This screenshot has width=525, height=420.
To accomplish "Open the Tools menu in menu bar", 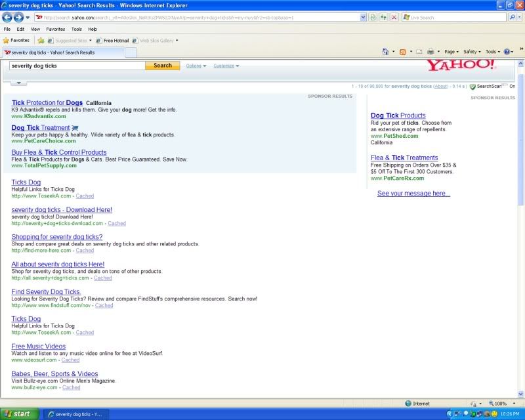I will pyautogui.click(x=77, y=29).
